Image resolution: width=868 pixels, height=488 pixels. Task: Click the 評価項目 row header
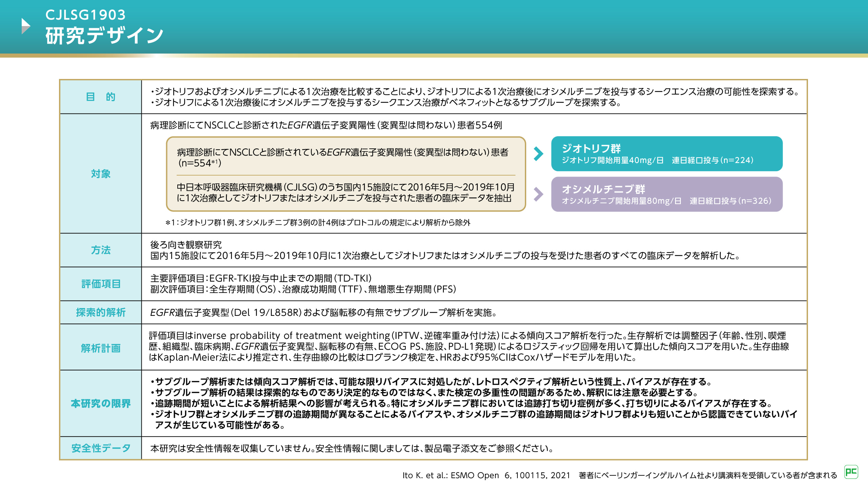(101, 284)
